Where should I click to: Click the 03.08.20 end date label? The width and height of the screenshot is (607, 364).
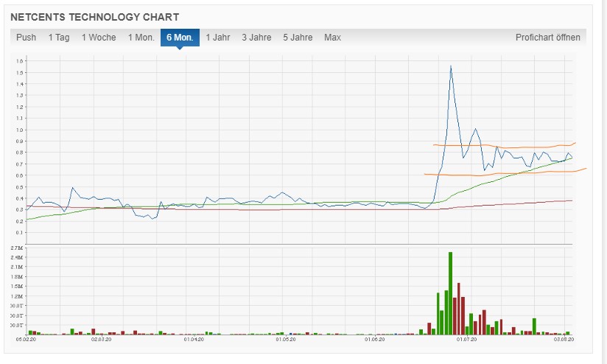[564, 339]
